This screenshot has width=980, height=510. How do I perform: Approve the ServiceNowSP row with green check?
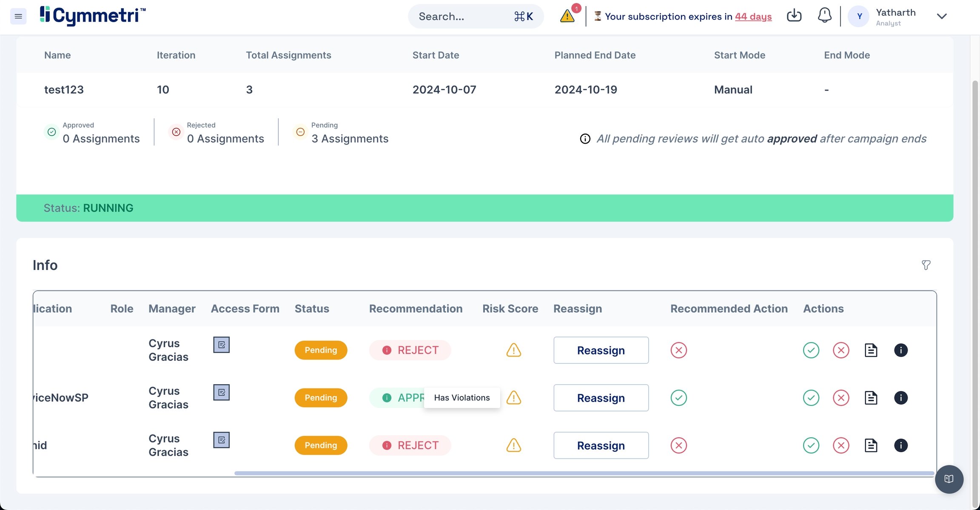point(811,398)
